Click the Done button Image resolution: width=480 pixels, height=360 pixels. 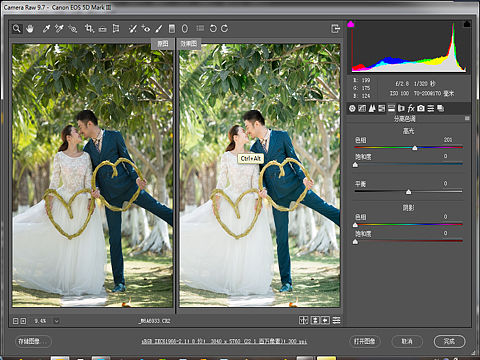coord(449,341)
